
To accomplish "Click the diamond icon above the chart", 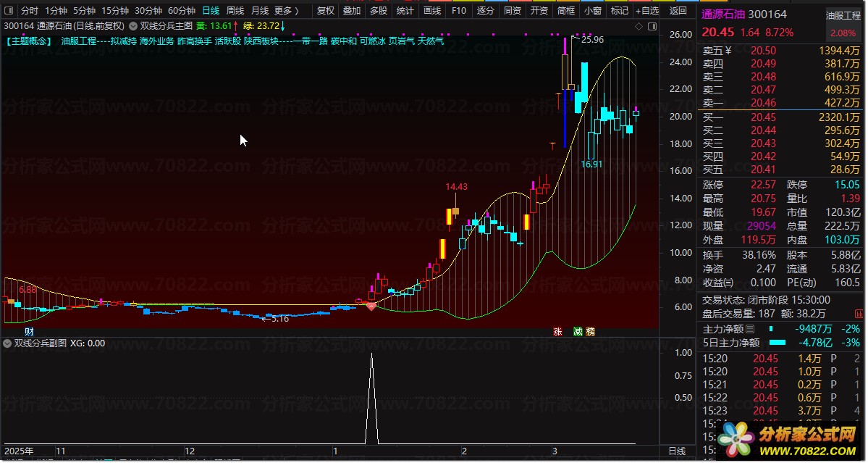I will [x=639, y=26].
